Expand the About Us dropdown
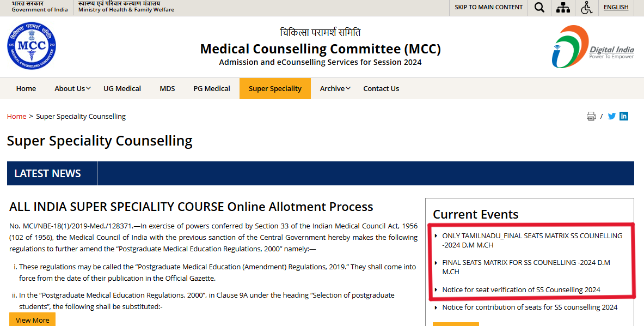This screenshot has height=326, width=644. point(70,88)
